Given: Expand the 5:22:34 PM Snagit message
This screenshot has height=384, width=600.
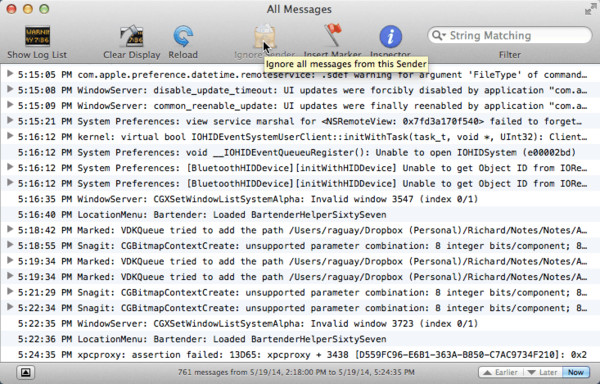Looking at the screenshot, I should (10, 307).
